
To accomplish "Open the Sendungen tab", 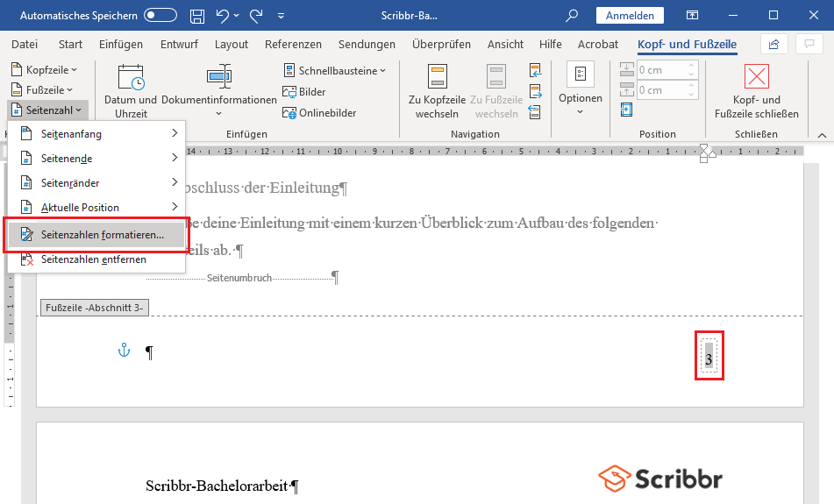I will pos(367,44).
